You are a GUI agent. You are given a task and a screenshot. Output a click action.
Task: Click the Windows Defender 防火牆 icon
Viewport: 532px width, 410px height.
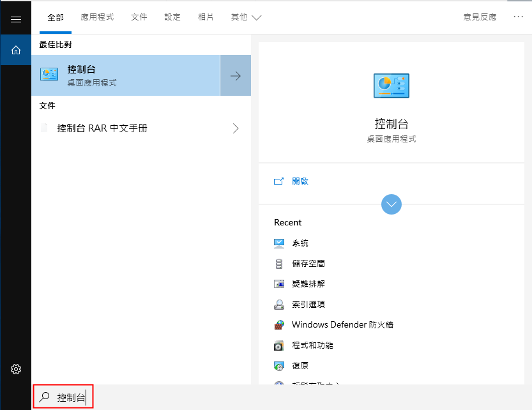[279, 325]
